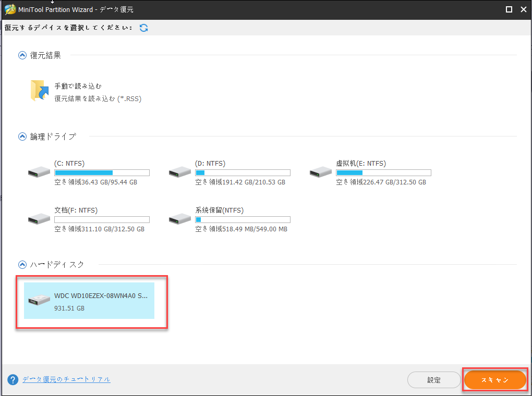Select the C: NTFS drive icon
This screenshot has width=532, height=396.
[39, 171]
